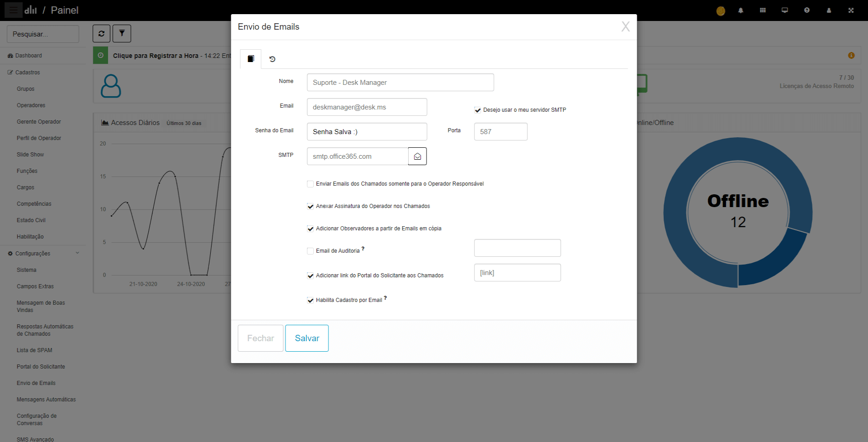Screen dimensions: 868x442
Task: Uncheck 'Desejo usar o meu servidor SMTP'
Action: click(478, 110)
